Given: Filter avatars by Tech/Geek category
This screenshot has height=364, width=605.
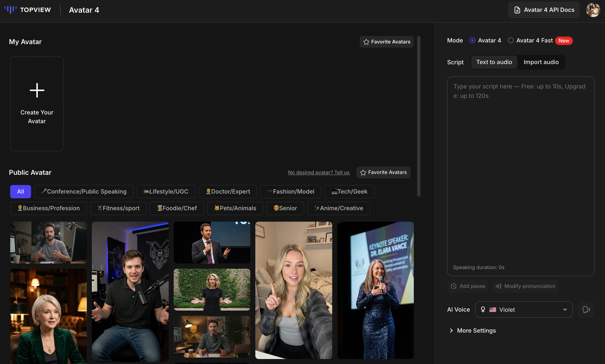Looking at the screenshot, I should point(349,192).
